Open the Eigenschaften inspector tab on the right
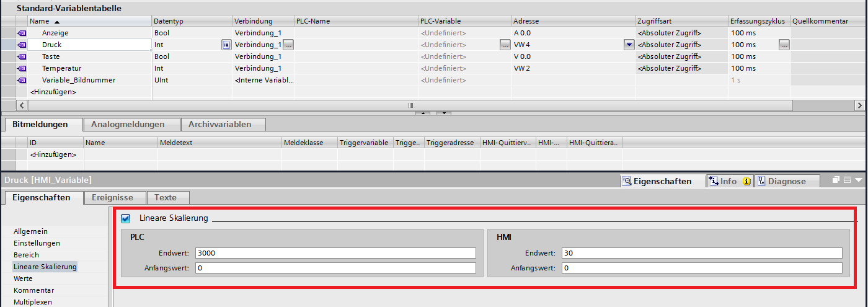Viewport: 868px width, 307px height. coord(662,181)
